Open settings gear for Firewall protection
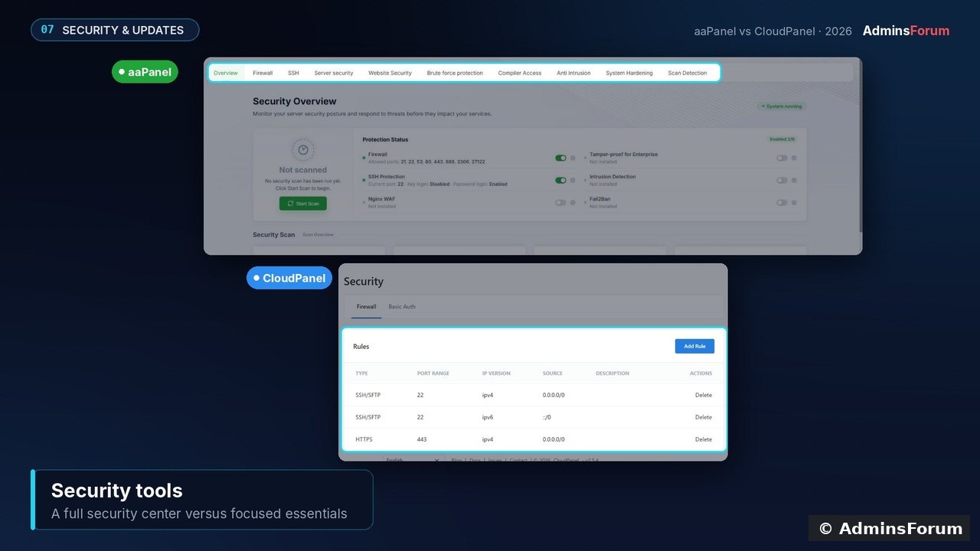 pyautogui.click(x=573, y=158)
